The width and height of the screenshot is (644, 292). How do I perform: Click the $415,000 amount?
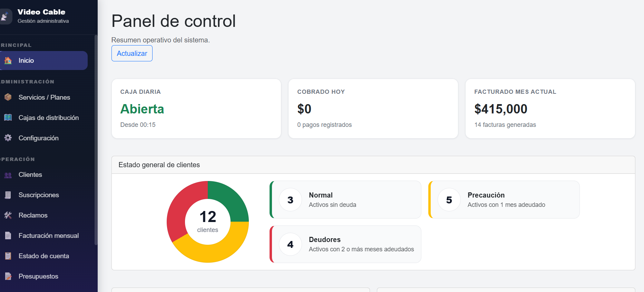point(501,109)
